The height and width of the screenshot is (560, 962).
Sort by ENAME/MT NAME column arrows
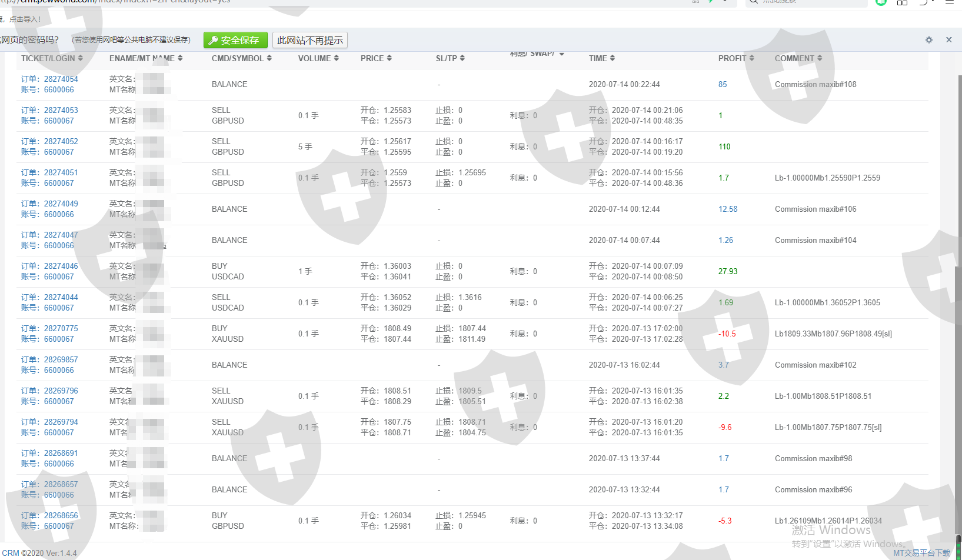pyautogui.click(x=180, y=58)
